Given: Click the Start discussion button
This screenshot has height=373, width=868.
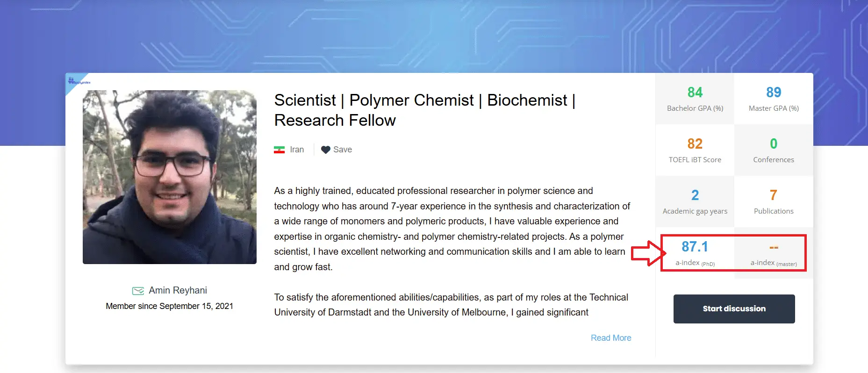Looking at the screenshot, I should [x=734, y=308].
